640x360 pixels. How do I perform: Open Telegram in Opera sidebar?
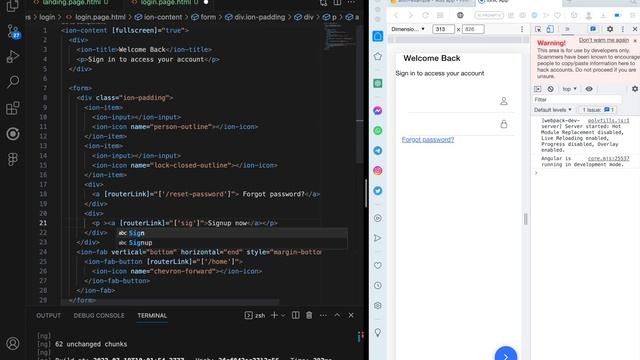(x=378, y=151)
